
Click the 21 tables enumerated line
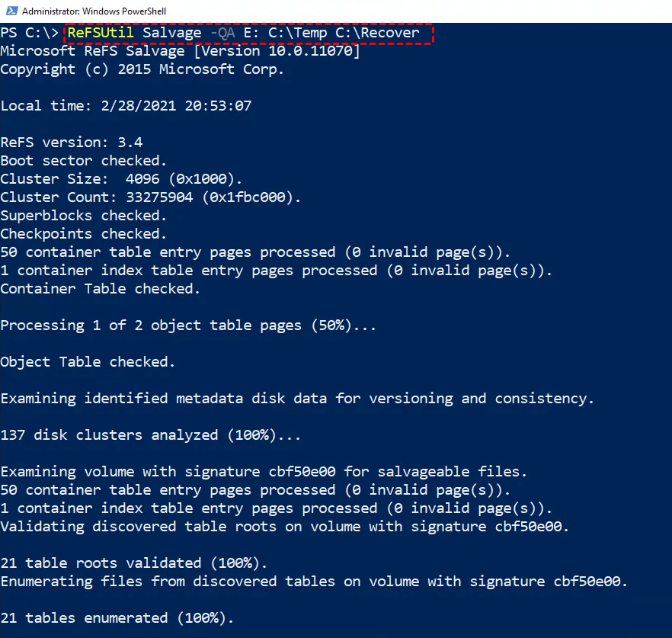tap(117, 618)
